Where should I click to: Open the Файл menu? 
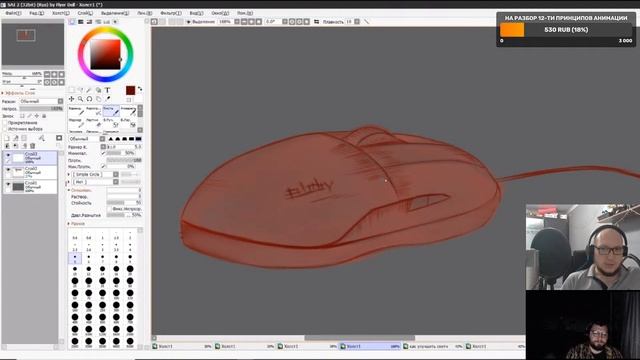point(13,13)
